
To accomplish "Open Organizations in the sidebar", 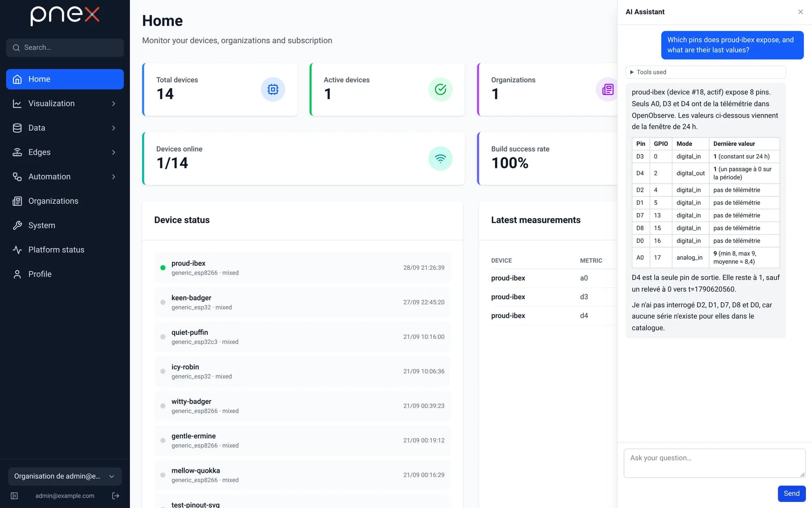I will coord(65,201).
